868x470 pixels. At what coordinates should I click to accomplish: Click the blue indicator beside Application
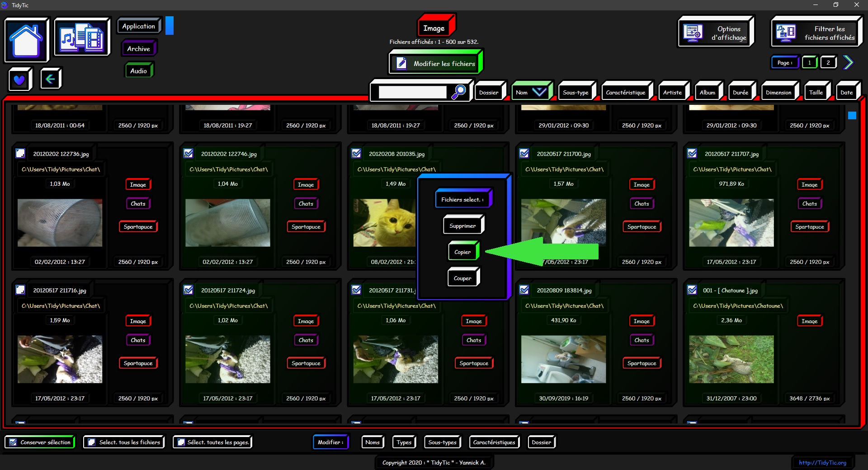[170, 26]
